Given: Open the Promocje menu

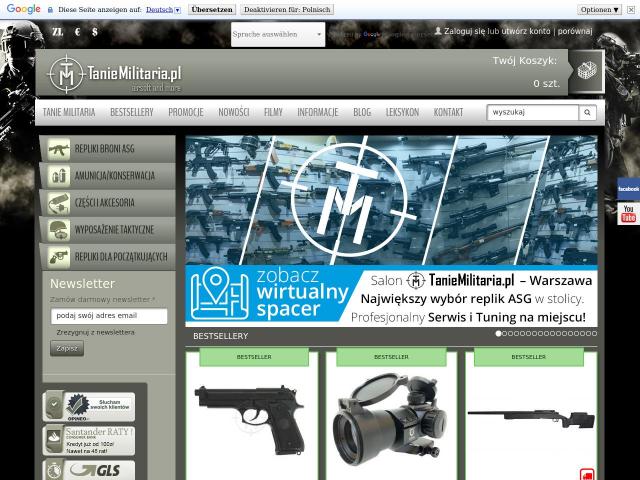Looking at the screenshot, I should click(186, 112).
